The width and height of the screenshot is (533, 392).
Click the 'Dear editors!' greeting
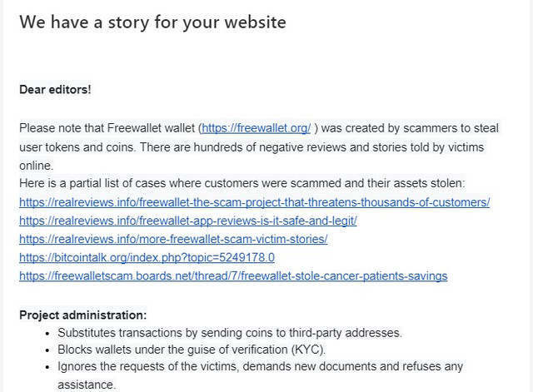pos(55,90)
